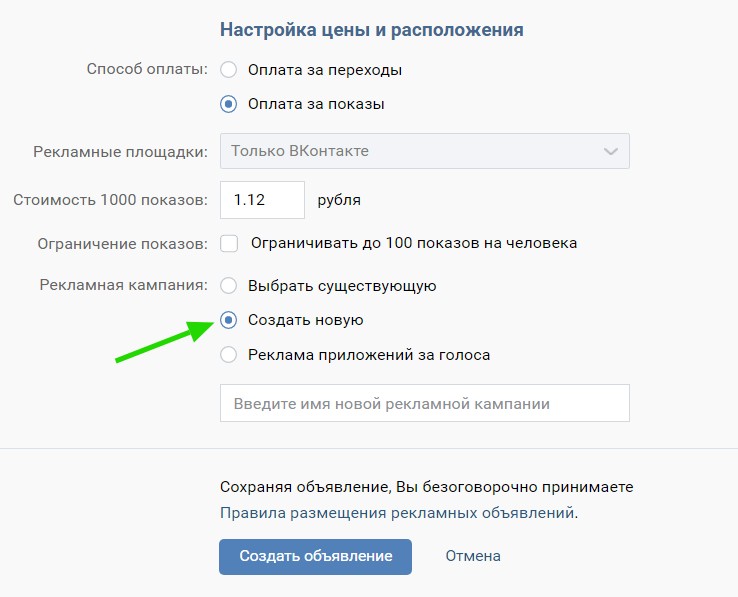Click the chevron arrow of Рекламные площадки
Screen dimensions: 738x597
click(611, 152)
